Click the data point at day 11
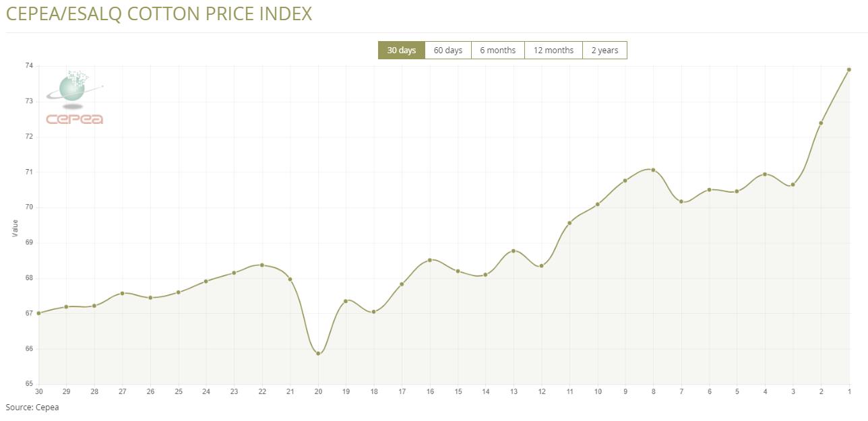868x421 pixels. click(569, 223)
